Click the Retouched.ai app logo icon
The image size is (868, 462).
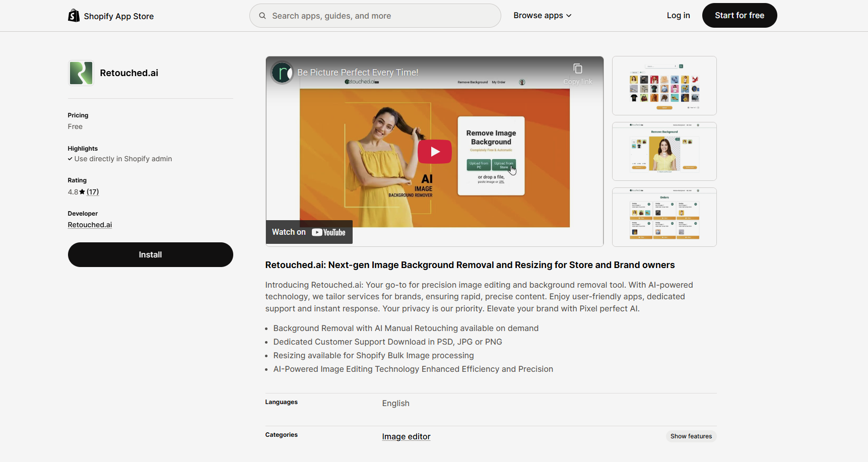pos(81,73)
